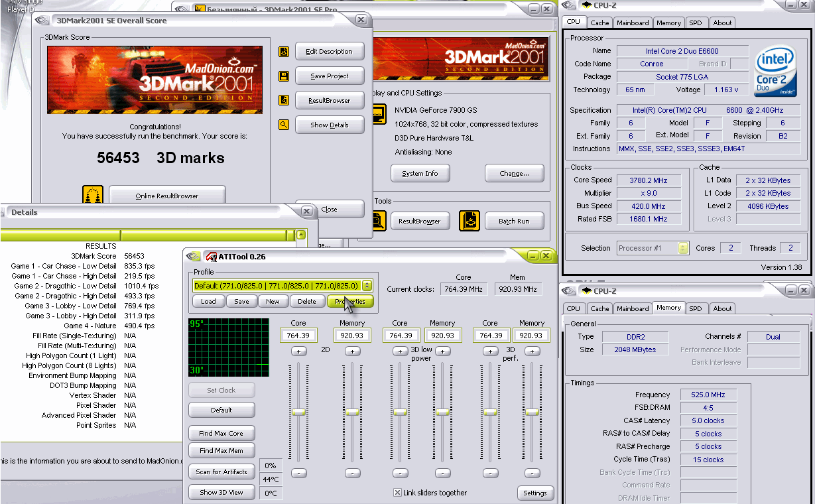Click the magnifier icon beside Show Details
This screenshot has height=504, width=815.
tap(284, 125)
